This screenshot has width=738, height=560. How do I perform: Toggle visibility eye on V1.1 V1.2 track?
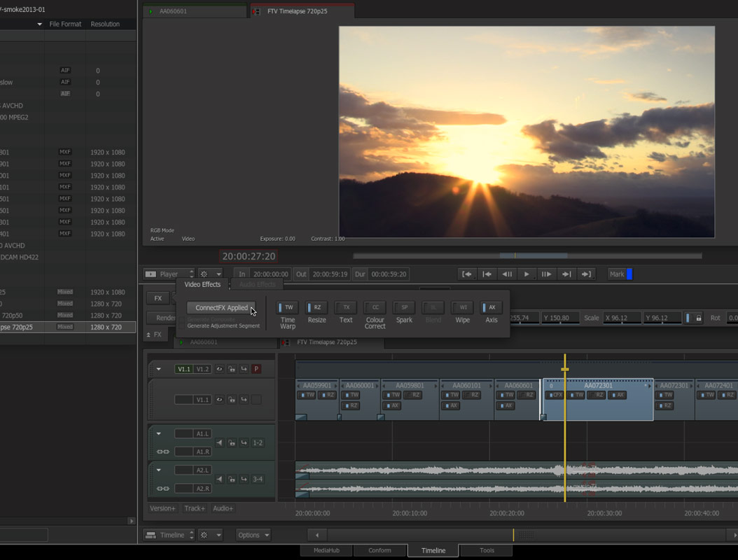point(219,369)
